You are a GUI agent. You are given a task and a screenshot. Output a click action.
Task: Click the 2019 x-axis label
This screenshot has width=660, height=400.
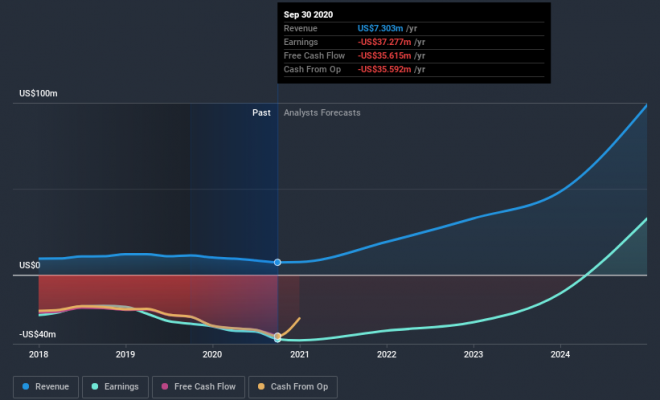[x=125, y=354]
